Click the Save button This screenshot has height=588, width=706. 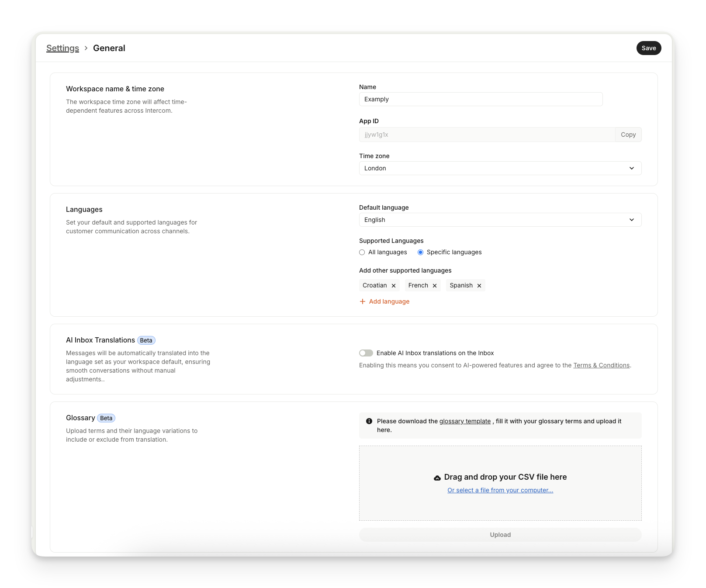pyautogui.click(x=648, y=48)
